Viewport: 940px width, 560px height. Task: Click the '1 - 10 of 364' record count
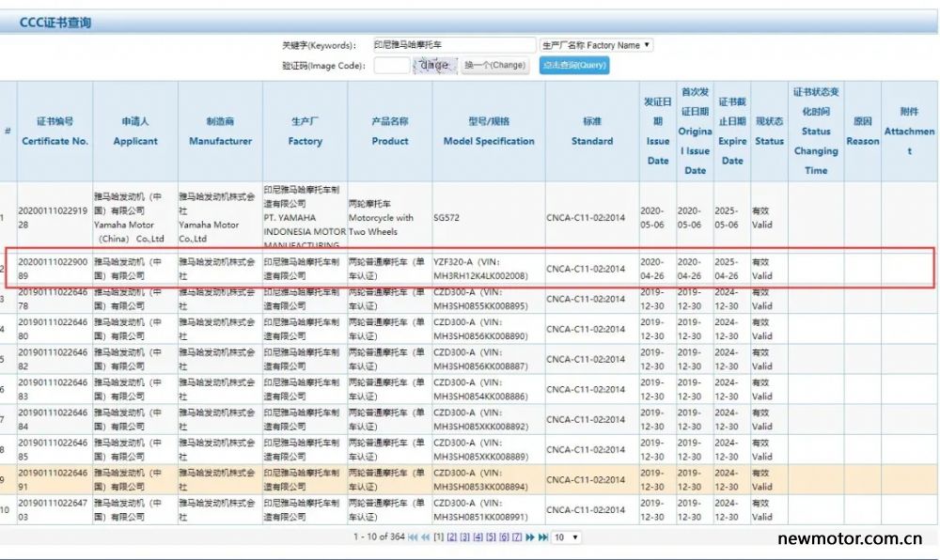pyautogui.click(x=379, y=537)
